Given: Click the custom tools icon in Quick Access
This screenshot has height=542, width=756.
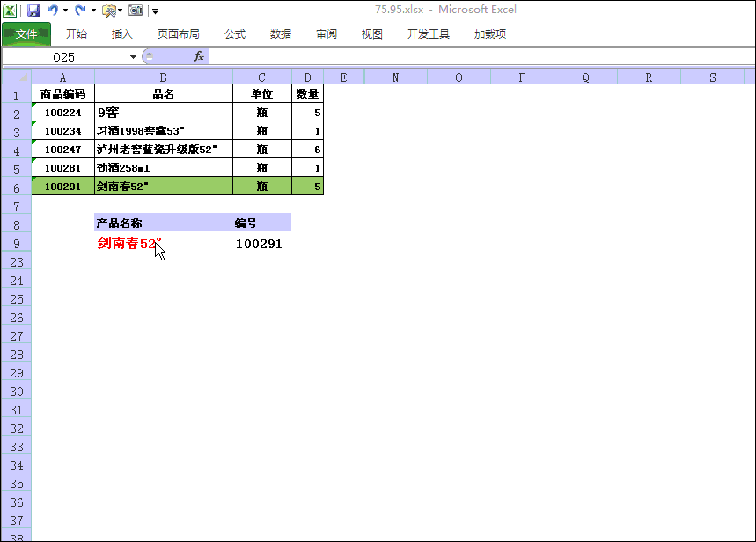Looking at the screenshot, I should pyautogui.click(x=109, y=11).
